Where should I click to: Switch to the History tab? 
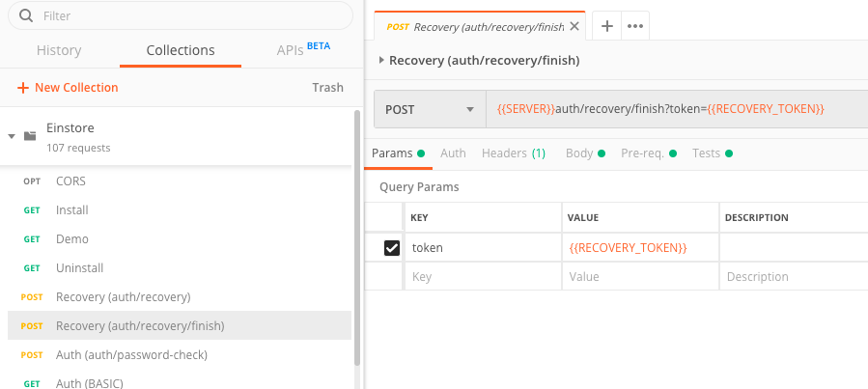click(x=59, y=50)
